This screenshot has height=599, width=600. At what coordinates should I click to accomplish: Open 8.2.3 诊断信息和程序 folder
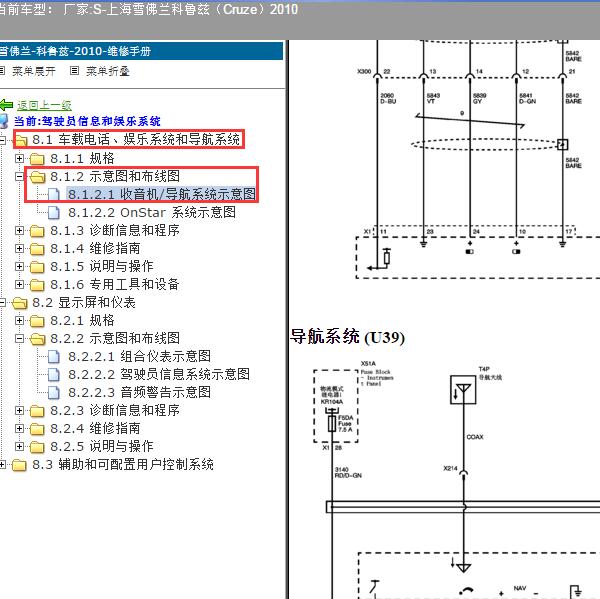[115, 410]
